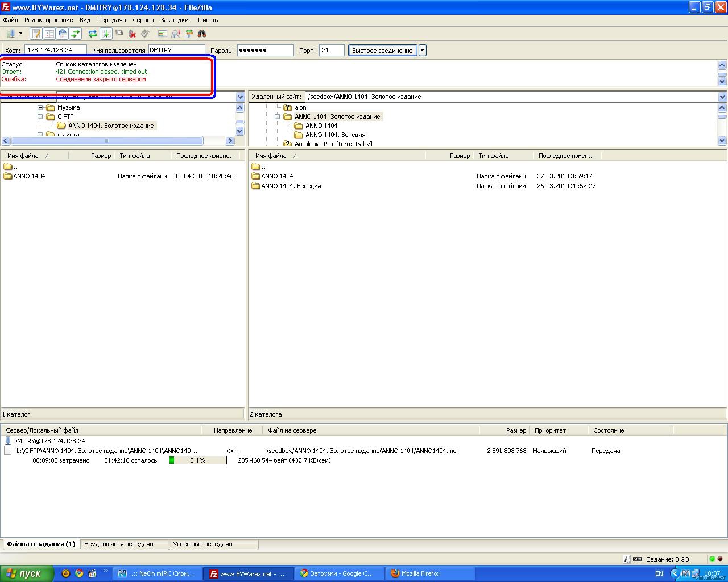Open the local site path dropdown

240,97
